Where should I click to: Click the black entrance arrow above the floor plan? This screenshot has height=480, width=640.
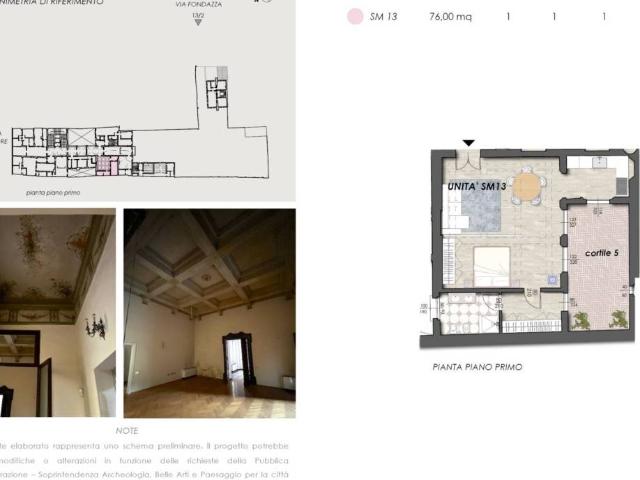[x=469, y=144]
